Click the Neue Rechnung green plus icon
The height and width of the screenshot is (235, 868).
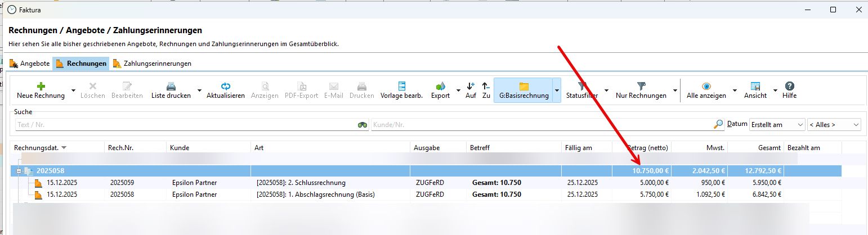pyautogui.click(x=41, y=87)
